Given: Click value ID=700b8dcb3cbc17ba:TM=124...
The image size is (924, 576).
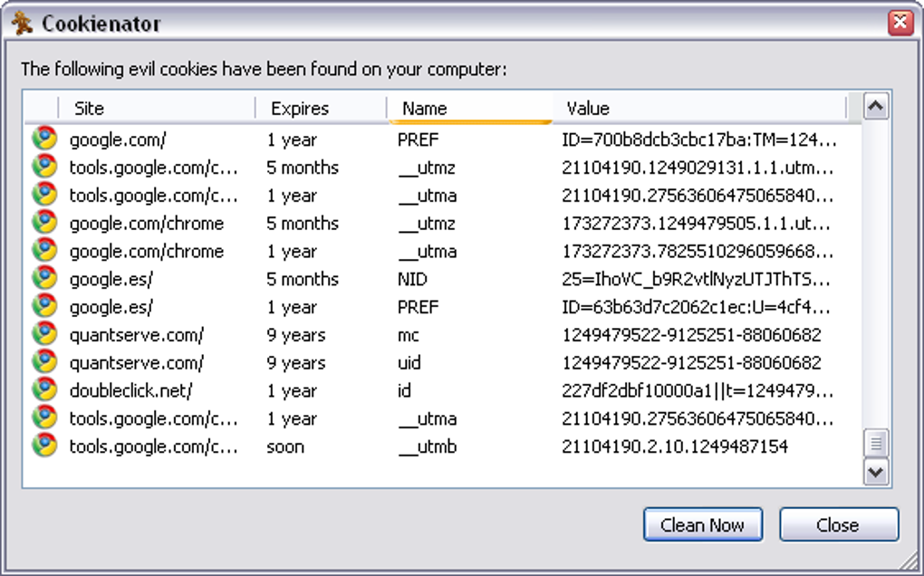Looking at the screenshot, I should point(699,139).
